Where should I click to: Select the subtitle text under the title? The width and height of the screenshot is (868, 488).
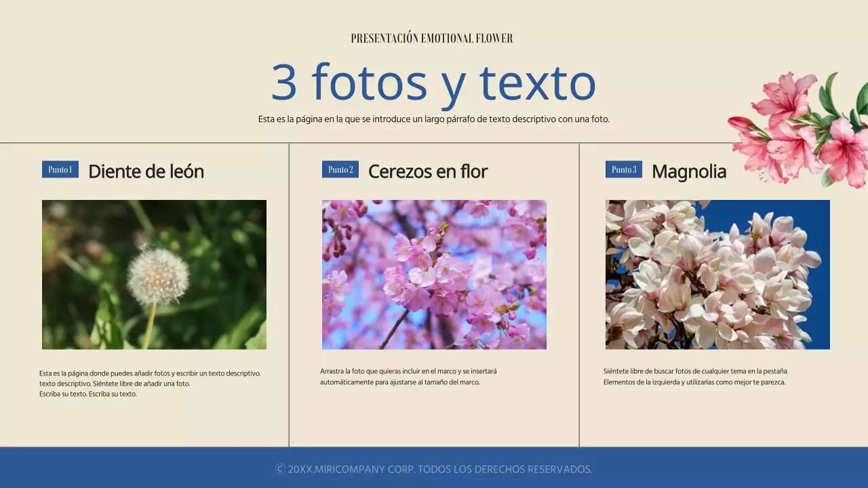tap(433, 118)
